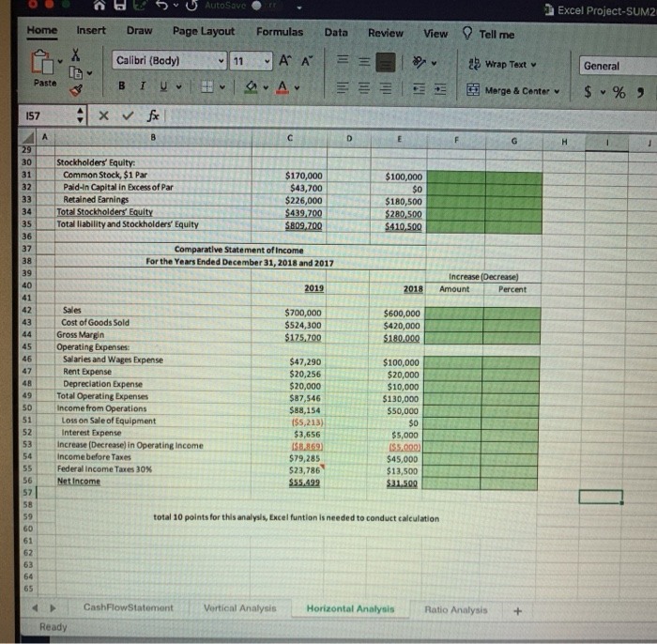Open the Font Color dropdown arrow
Screen dimensions: 657x644
pos(297,88)
